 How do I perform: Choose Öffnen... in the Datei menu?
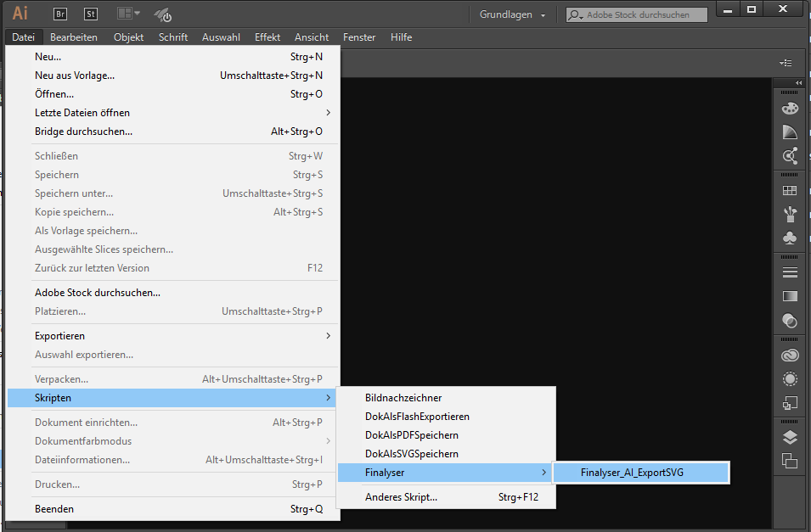[x=172, y=94]
